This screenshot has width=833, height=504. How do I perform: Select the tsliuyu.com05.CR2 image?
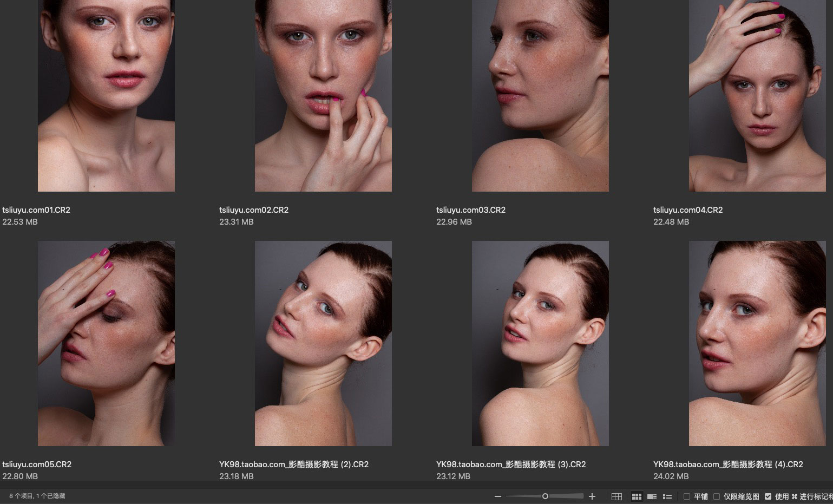(106, 343)
